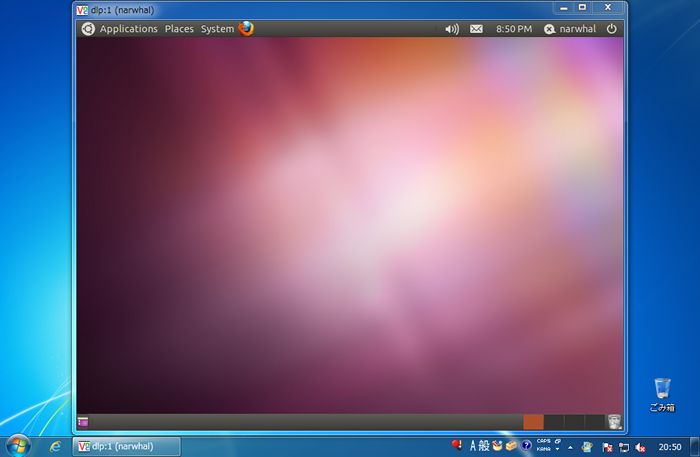
Task: Open the Places menu
Action: click(x=179, y=29)
